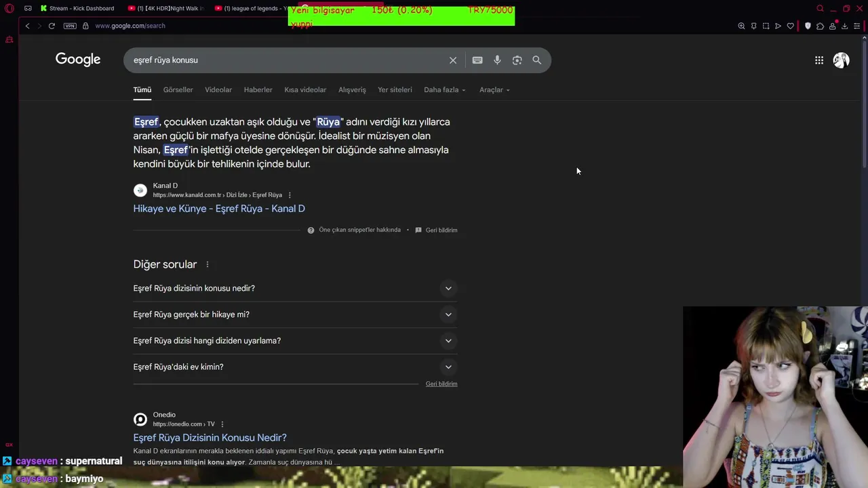
Task: Open 'Hikaye ve Künye - Eşref Rüya - Kanal D' link
Action: 219,208
